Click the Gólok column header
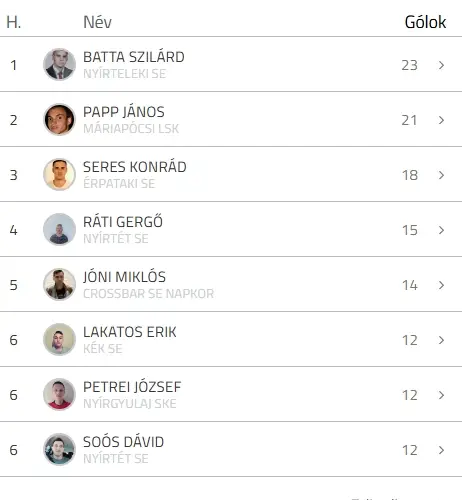The width and height of the screenshot is (462, 500). [x=425, y=22]
